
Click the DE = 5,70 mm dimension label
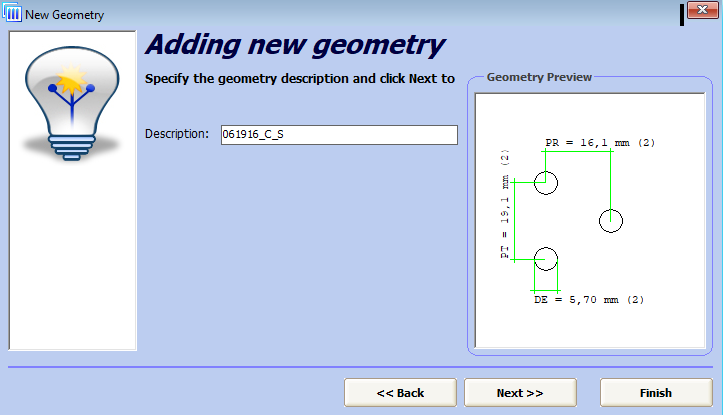pos(588,299)
